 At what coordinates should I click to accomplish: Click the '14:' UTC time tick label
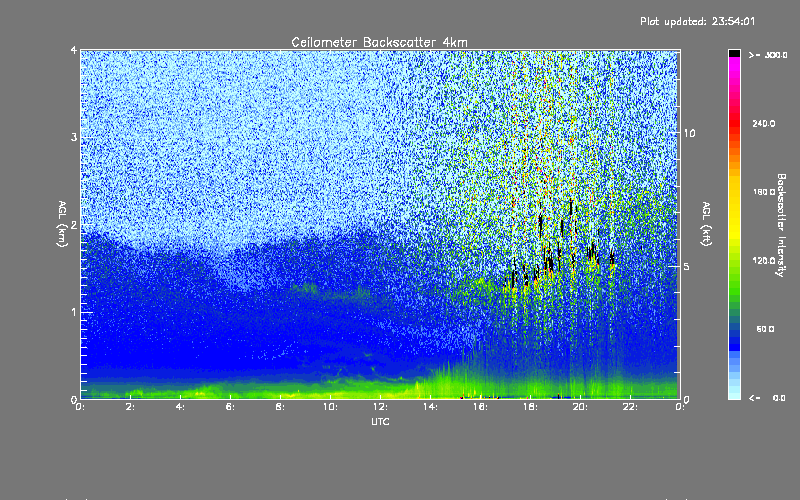point(430,407)
